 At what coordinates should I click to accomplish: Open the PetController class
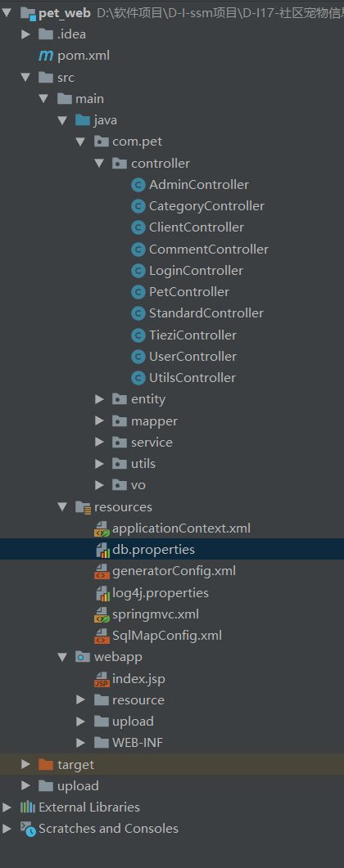point(189,292)
